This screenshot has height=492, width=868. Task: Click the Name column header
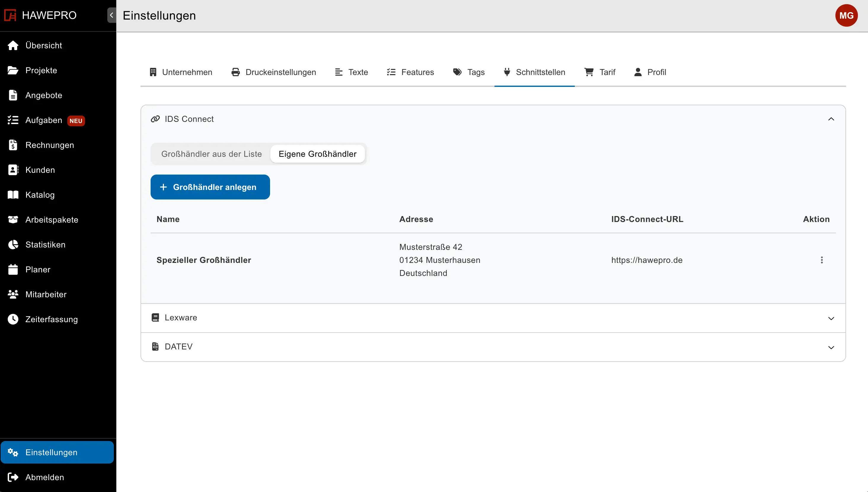click(168, 219)
